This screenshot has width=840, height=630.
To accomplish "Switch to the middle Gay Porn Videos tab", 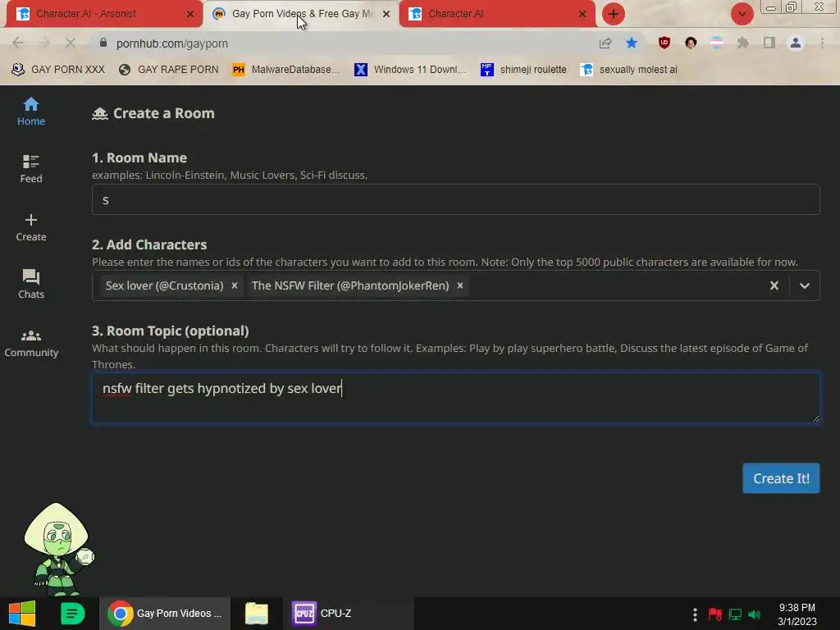I will pos(301,14).
